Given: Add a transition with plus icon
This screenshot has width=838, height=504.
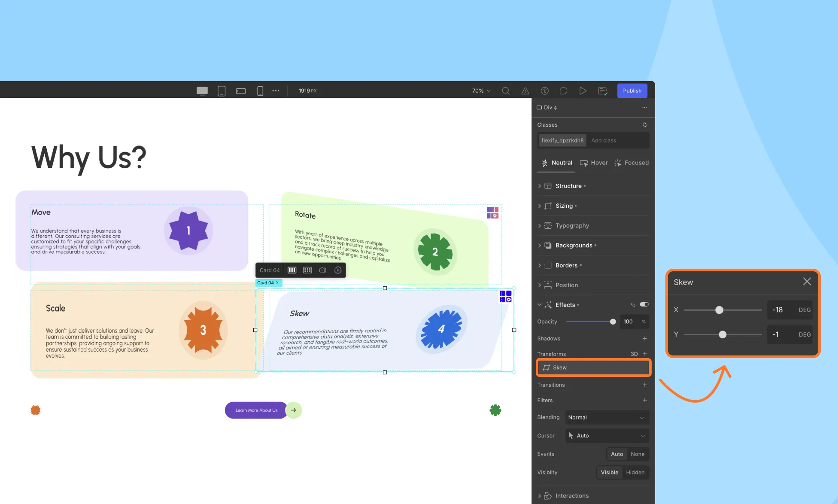Looking at the screenshot, I should pos(644,385).
